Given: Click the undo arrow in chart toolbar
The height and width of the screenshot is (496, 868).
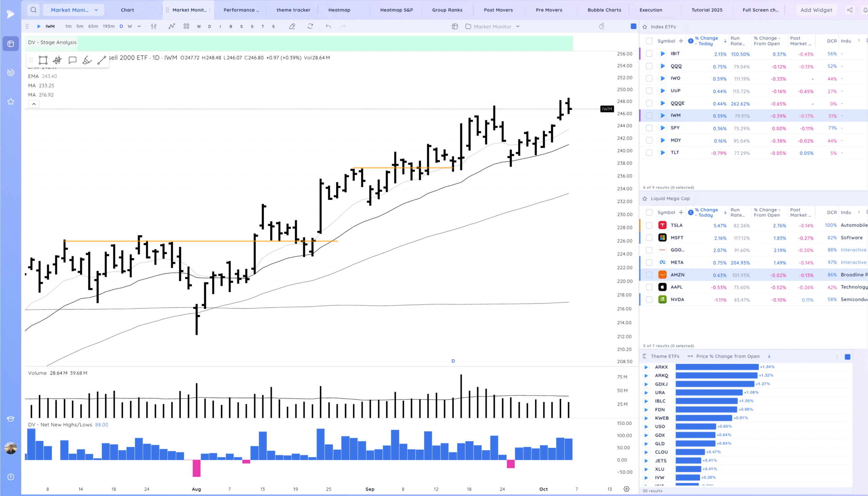Looking at the screenshot, I should (328, 26).
